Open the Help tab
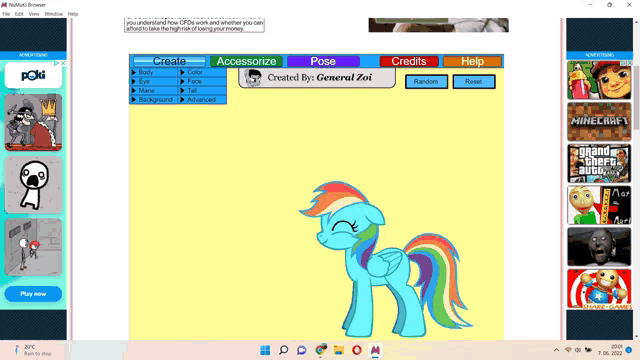 point(472,61)
